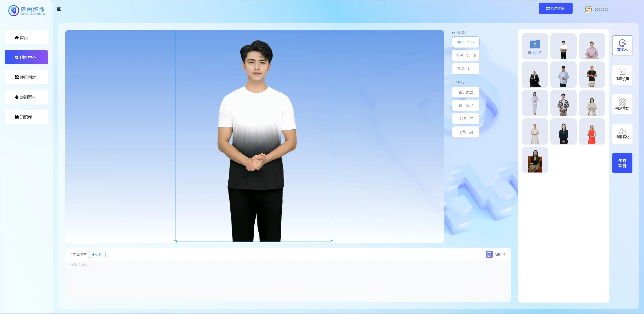Open the 场景素材 scene materials panel
This screenshot has width=644, height=314.
click(x=622, y=133)
